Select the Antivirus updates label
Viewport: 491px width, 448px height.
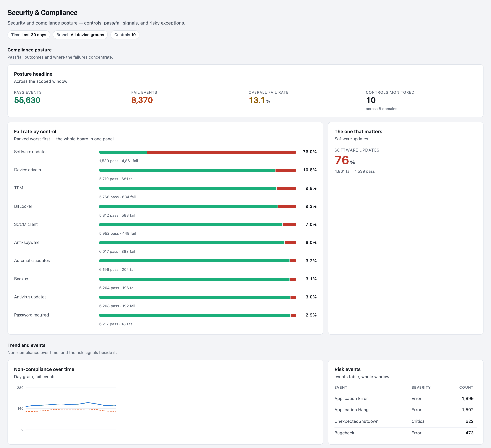pyautogui.click(x=30, y=297)
